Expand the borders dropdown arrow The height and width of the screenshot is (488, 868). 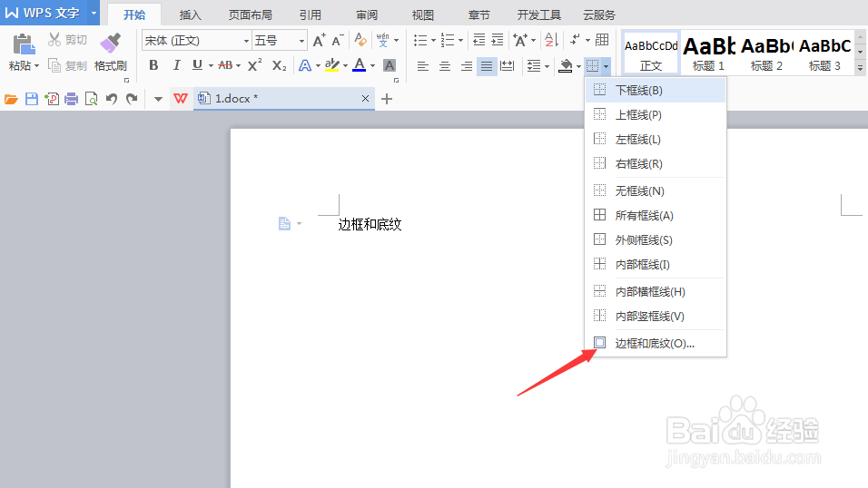click(607, 66)
